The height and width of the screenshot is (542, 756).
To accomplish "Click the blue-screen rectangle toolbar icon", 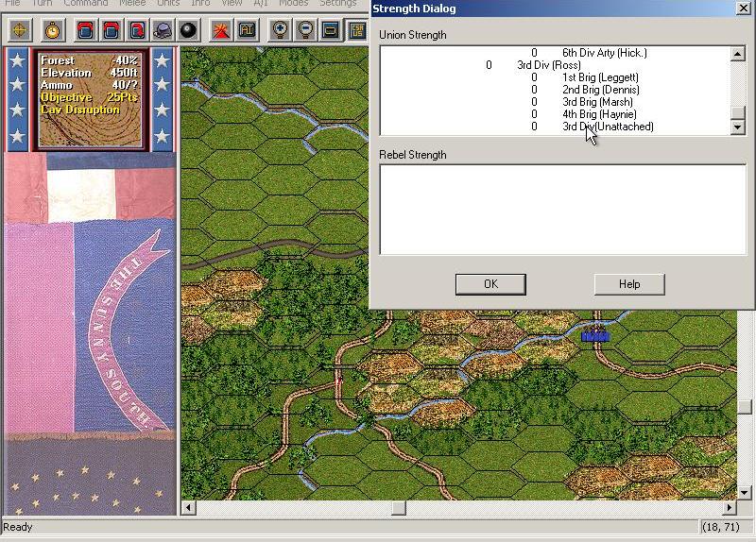I will (x=330, y=29).
